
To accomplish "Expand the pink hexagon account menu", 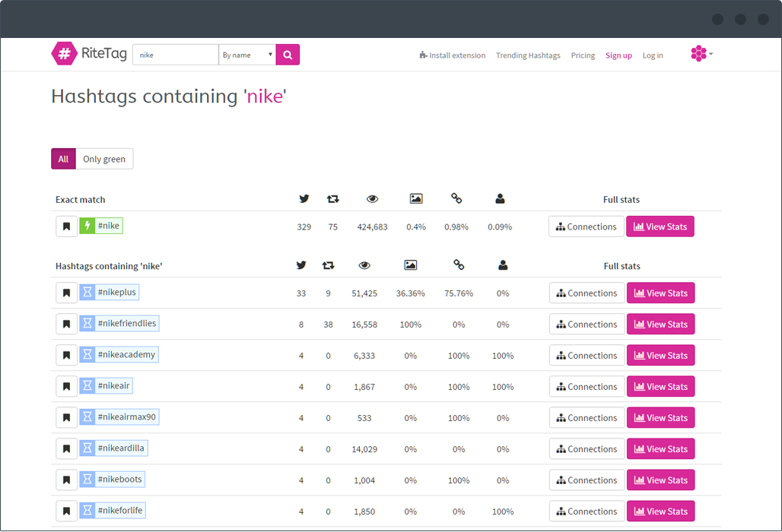I will click(701, 53).
